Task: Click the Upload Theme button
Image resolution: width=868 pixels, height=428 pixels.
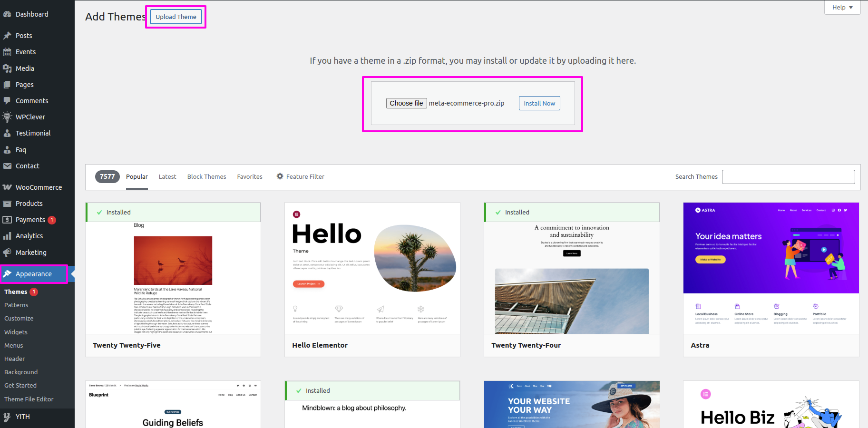Action: point(176,17)
